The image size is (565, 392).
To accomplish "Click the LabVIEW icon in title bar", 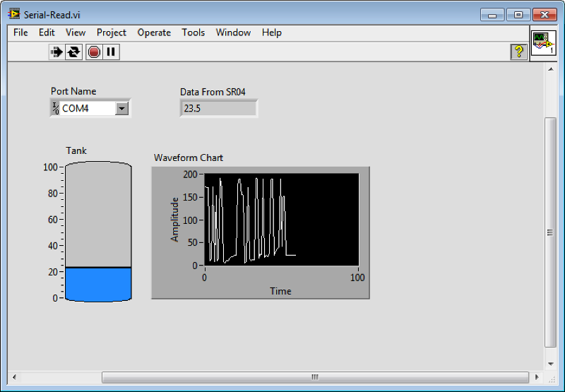I will pyautogui.click(x=14, y=14).
